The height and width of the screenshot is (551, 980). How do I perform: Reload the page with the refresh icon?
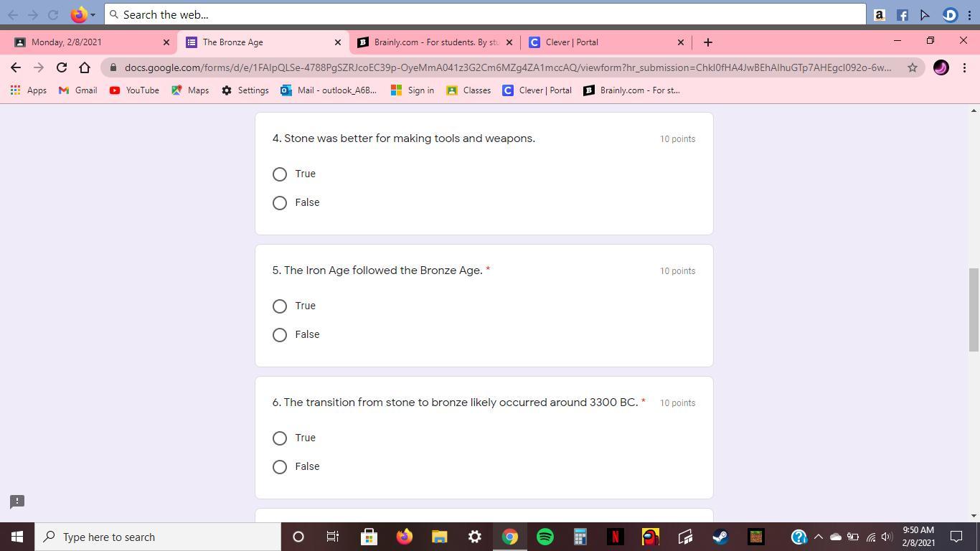[x=62, y=67]
